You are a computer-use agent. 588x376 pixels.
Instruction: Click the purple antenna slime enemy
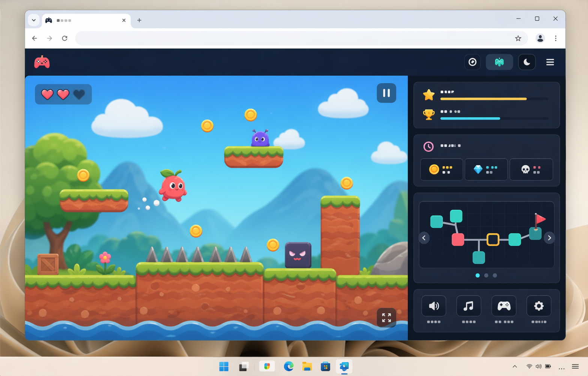[260, 138]
